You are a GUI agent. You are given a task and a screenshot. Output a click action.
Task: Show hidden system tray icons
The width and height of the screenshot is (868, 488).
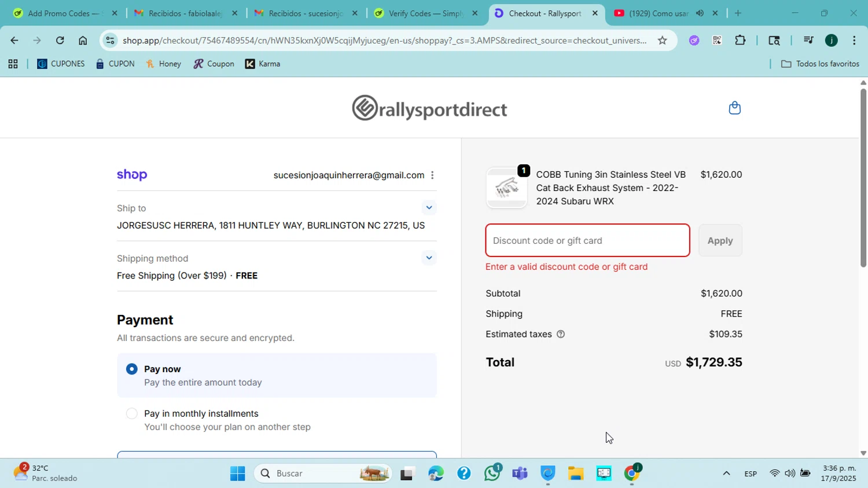[x=726, y=474]
